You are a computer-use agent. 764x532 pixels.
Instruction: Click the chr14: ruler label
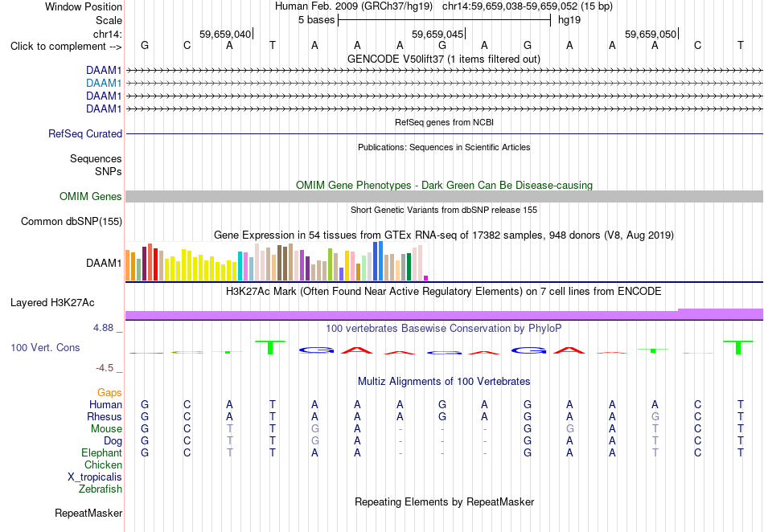click(x=107, y=34)
